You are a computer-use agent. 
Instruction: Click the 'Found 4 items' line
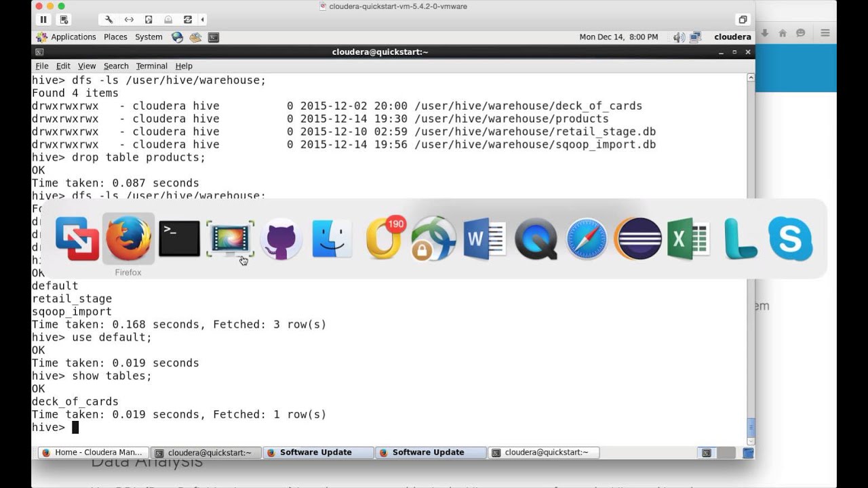pyautogui.click(x=75, y=93)
